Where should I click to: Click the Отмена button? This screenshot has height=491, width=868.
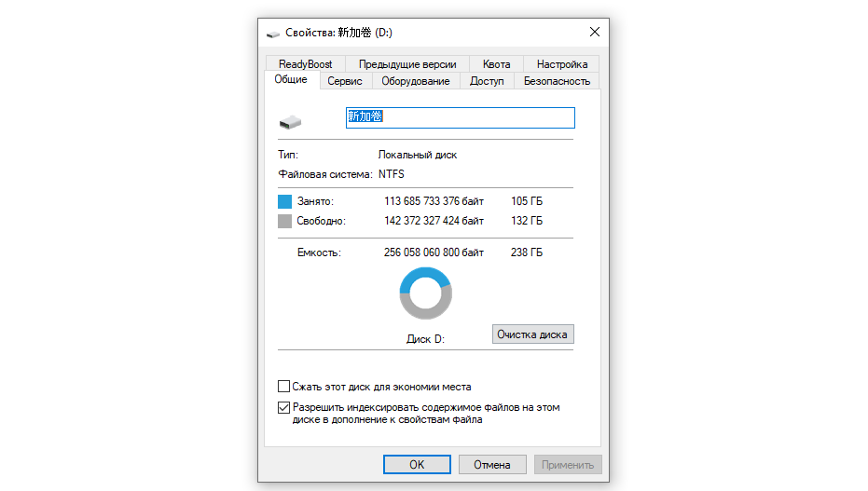pyautogui.click(x=492, y=465)
